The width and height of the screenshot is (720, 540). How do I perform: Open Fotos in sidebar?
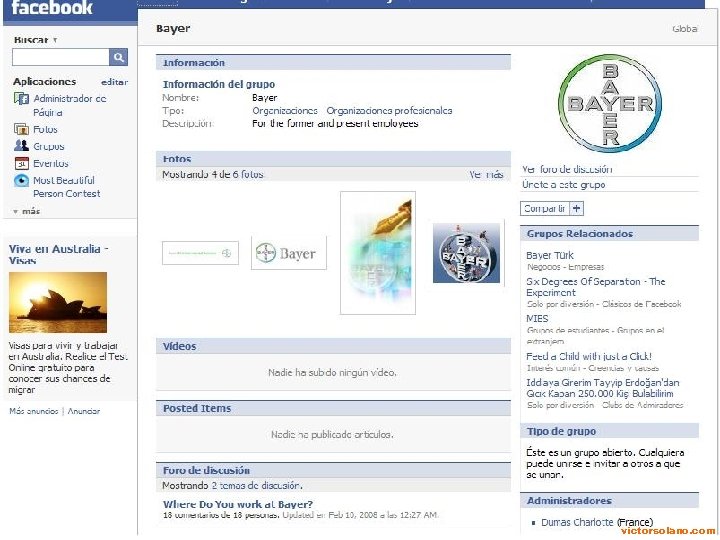coord(45,129)
